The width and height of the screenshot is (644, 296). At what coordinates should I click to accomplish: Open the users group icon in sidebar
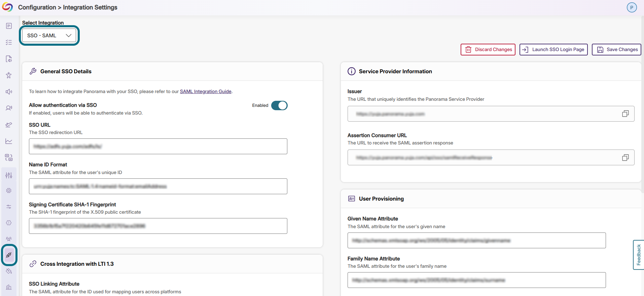(x=9, y=239)
